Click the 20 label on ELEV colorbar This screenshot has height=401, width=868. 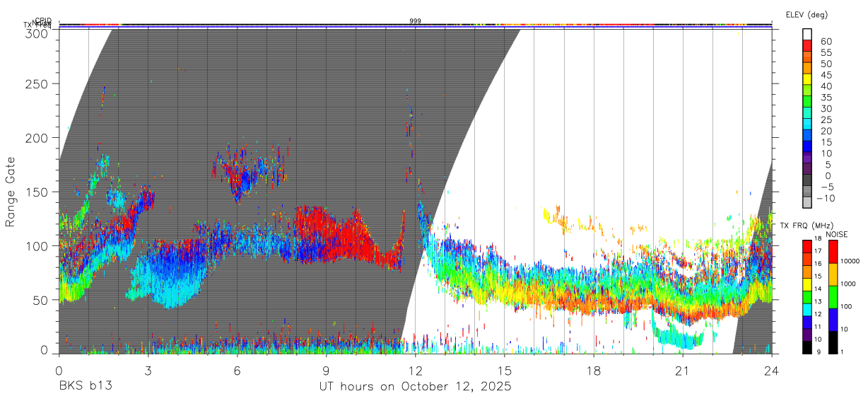[x=826, y=132]
